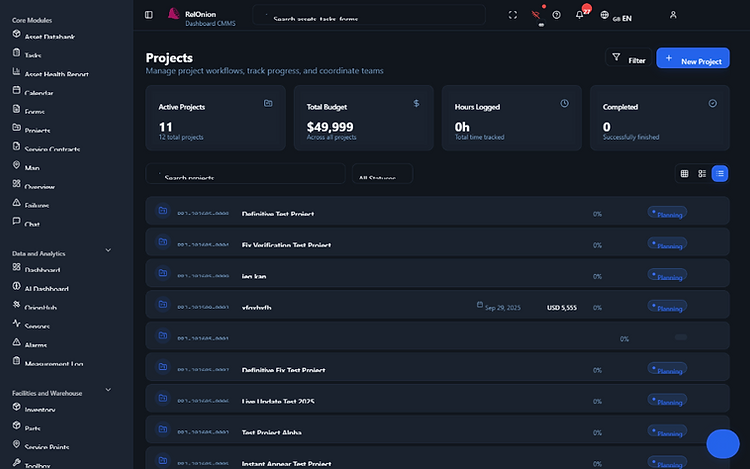Open Asset Health Report

tap(56, 73)
